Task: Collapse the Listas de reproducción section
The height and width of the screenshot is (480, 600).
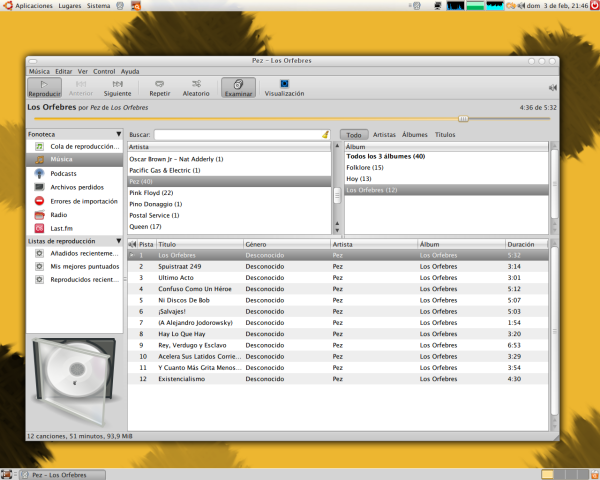Action: [x=118, y=241]
